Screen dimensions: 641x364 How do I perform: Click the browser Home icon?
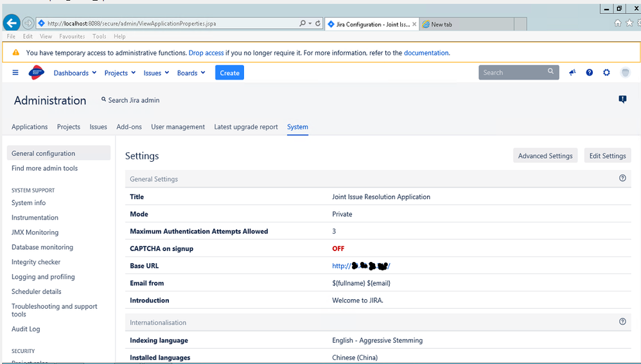618,23
